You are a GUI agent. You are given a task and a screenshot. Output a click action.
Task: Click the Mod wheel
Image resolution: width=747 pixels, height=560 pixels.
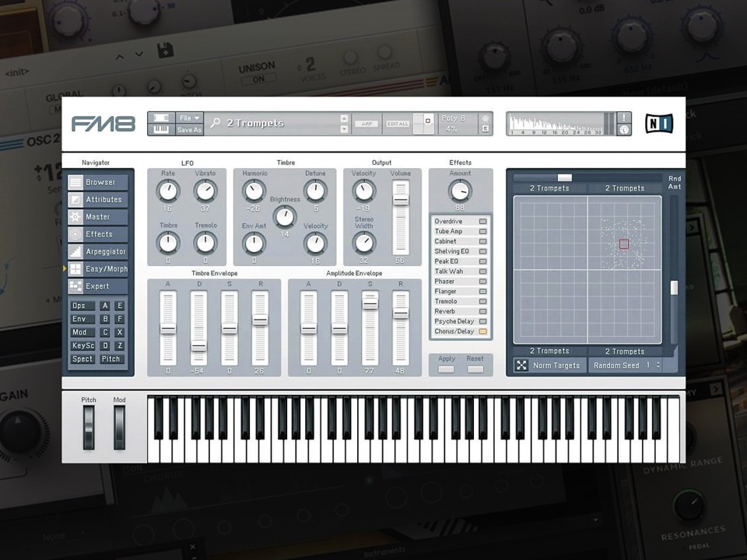(x=119, y=427)
